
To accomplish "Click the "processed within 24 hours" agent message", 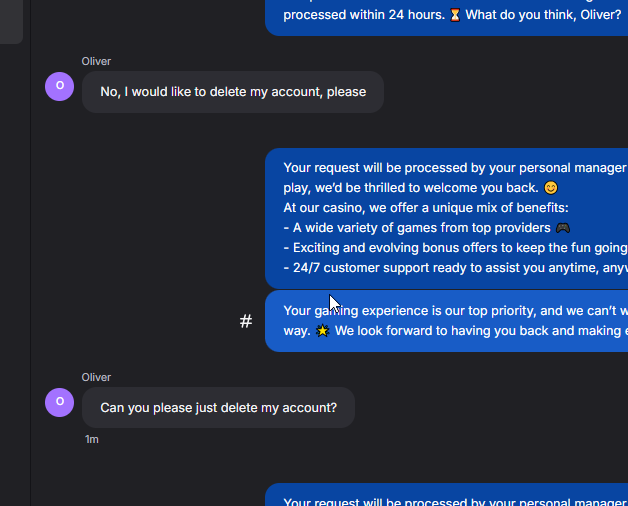I will point(364,15).
